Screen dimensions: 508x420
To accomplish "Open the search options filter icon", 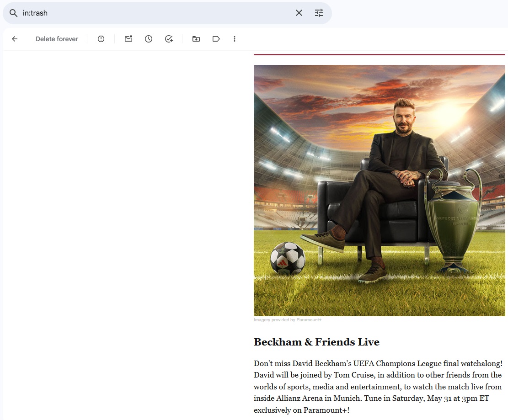I will coord(319,13).
